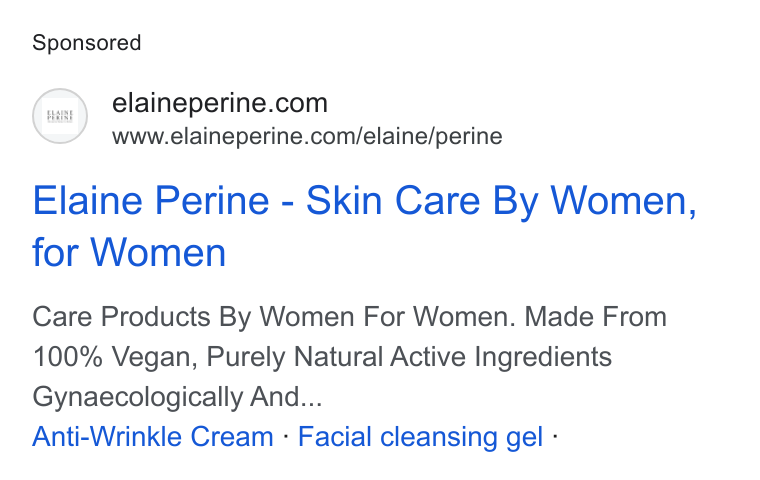Viewport: 760px width, 480px height.
Task: Click the 'Active Ingredients' description text
Action: [501, 357]
